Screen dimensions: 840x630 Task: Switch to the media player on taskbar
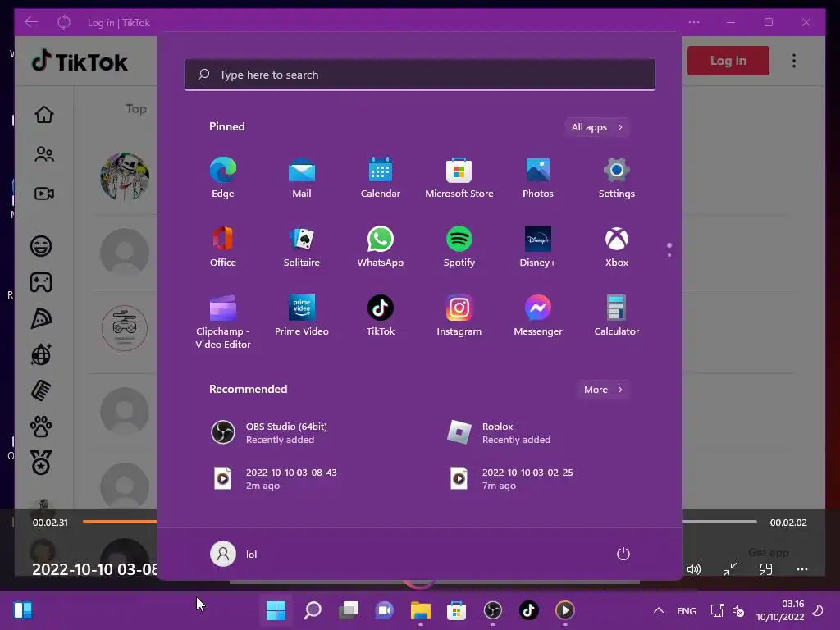point(564,610)
